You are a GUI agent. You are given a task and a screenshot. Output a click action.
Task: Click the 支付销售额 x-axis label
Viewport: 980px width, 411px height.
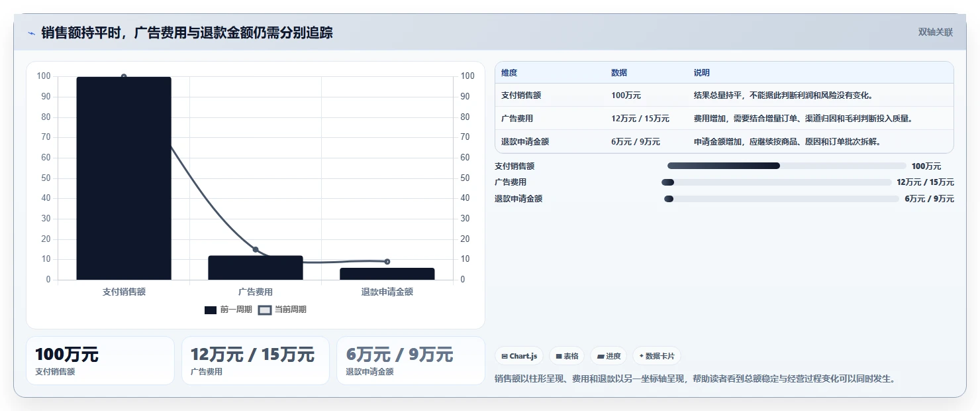pos(124,292)
